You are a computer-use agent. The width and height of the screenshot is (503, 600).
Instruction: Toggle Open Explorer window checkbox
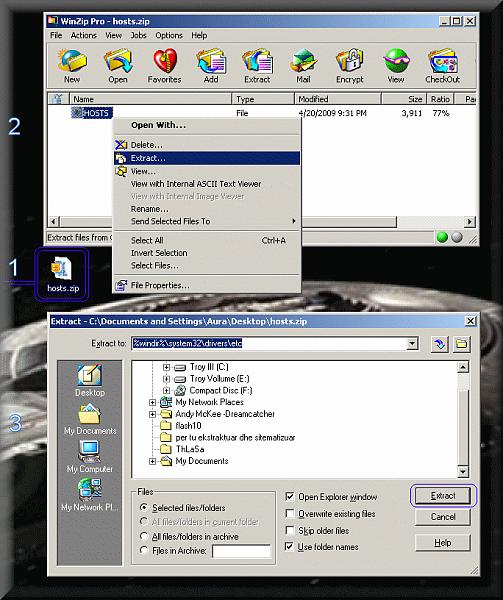290,497
